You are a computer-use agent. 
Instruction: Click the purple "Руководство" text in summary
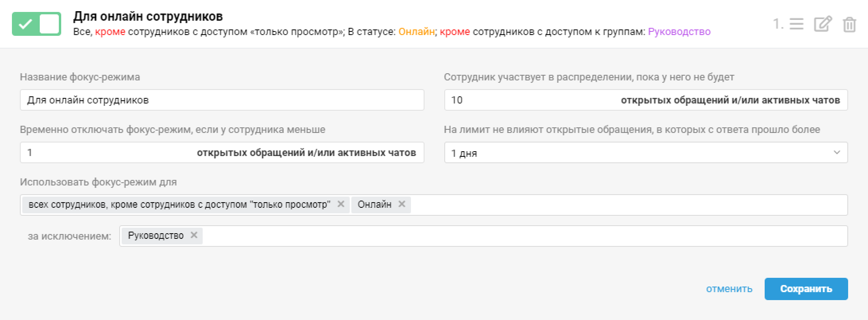pyautogui.click(x=679, y=32)
